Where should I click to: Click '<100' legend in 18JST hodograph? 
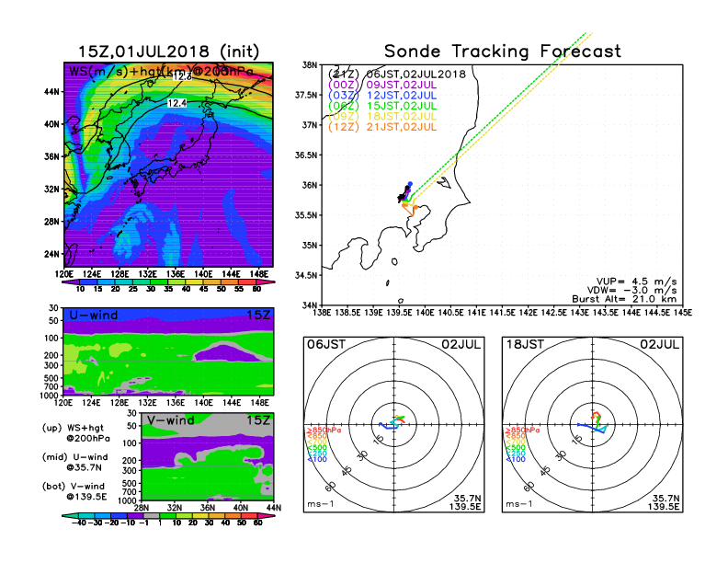(x=516, y=459)
